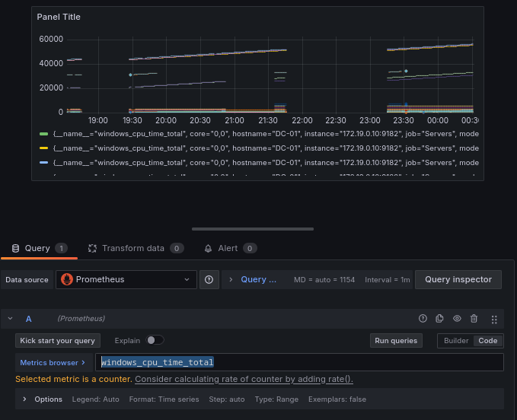517x420 pixels.
Task: Open the Prometheus data source dropdown
Action: click(x=126, y=280)
